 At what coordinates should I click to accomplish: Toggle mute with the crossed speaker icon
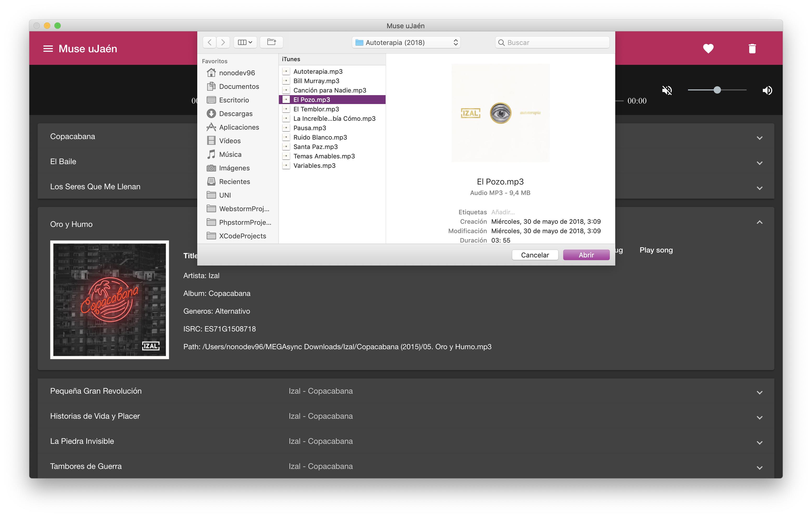tap(667, 90)
